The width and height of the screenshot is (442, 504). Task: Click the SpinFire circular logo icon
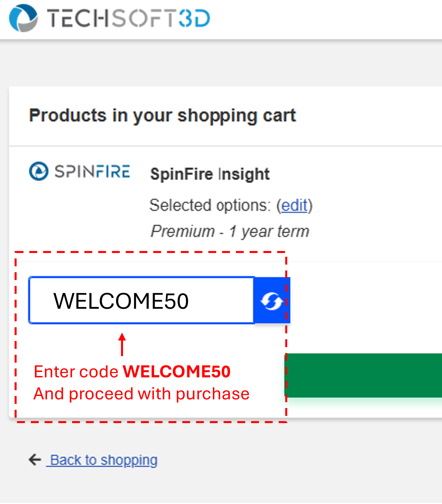[x=39, y=171]
